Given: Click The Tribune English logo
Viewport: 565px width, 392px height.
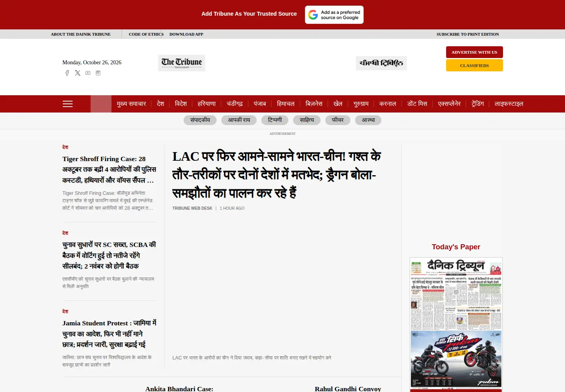Looking at the screenshot, I should (x=182, y=63).
